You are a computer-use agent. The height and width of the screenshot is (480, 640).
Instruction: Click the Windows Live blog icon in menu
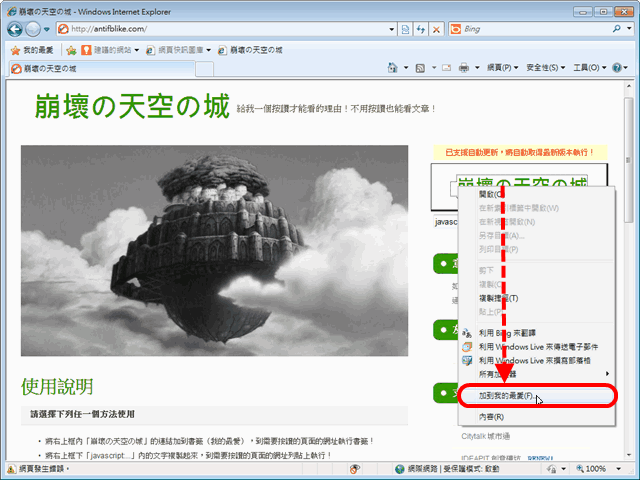tap(467, 360)
